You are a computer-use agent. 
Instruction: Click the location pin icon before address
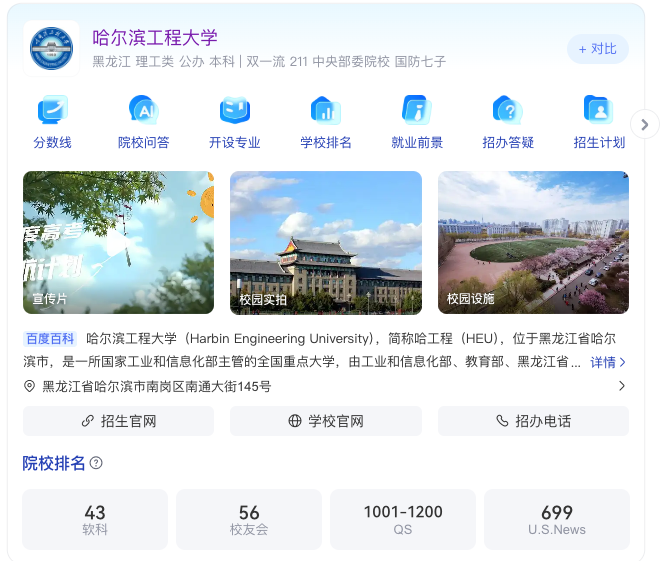[x=29, y=386]
